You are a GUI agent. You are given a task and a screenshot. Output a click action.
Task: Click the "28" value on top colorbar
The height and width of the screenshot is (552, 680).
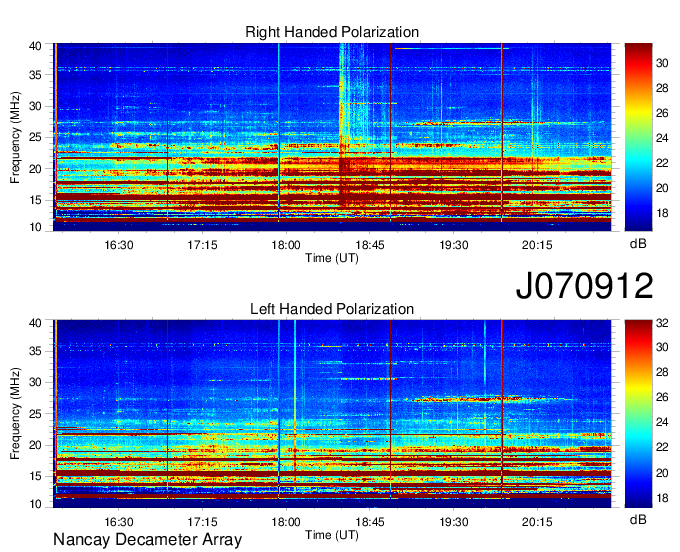[x=662, y=88]
